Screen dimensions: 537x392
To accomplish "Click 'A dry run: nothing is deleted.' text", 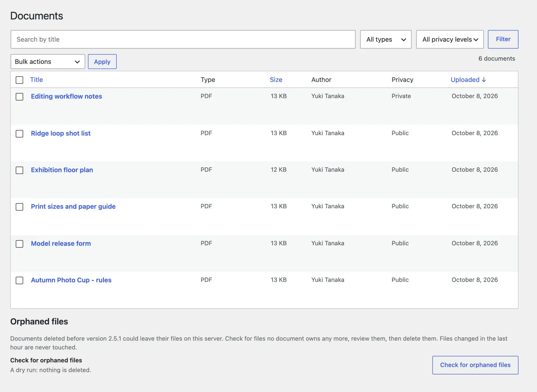I will tap(51, 370).
